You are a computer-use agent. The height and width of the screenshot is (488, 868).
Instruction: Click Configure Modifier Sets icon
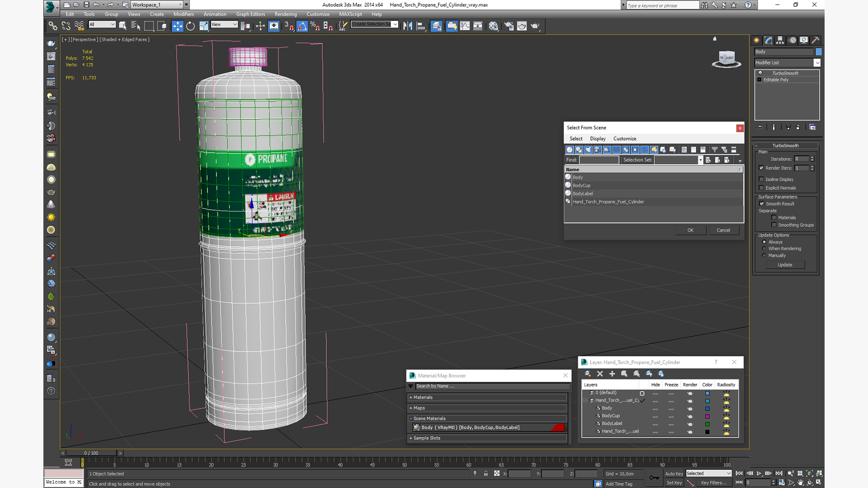click(x=812, y=127)
